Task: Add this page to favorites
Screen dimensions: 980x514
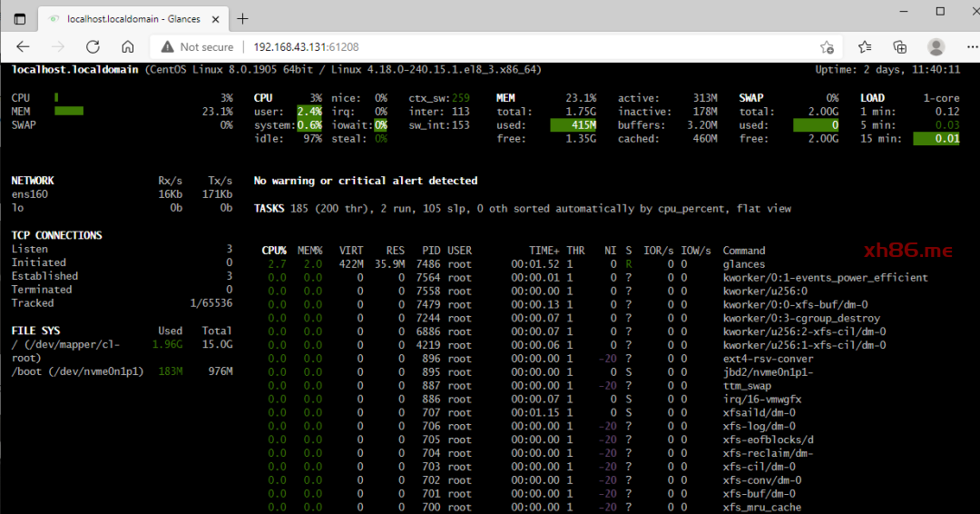Action: point(827,47)
